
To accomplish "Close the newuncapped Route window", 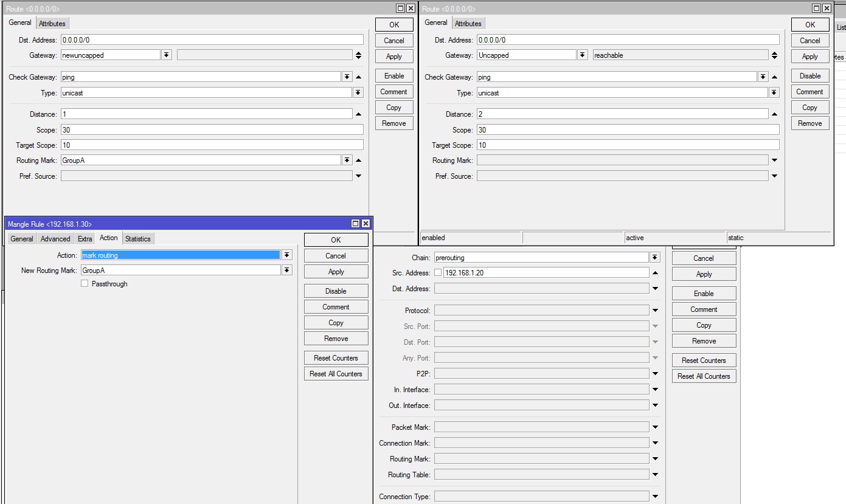I will click(411, 9).
